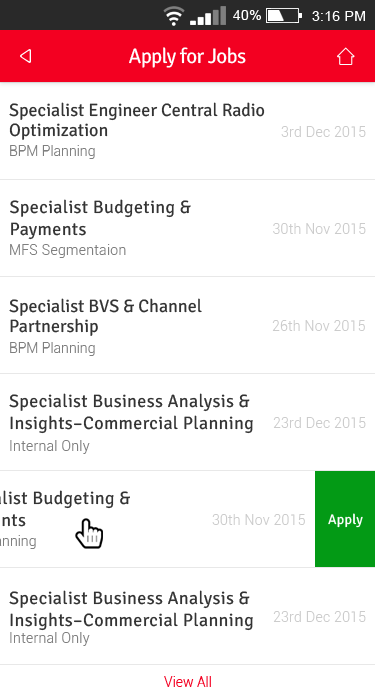The height and width of the screenshot is (697, 375).
Task: Select the swiped Budgeting job row
Action: click(157, 519)
